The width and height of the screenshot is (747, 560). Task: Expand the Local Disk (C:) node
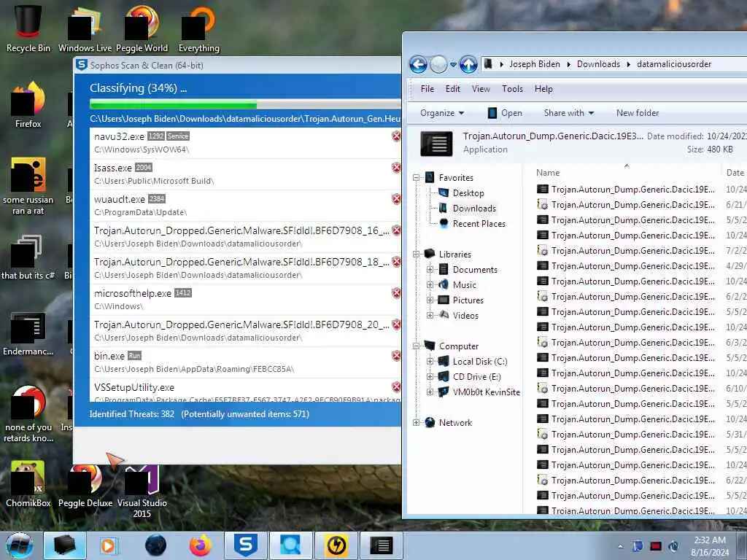point(430,362)
